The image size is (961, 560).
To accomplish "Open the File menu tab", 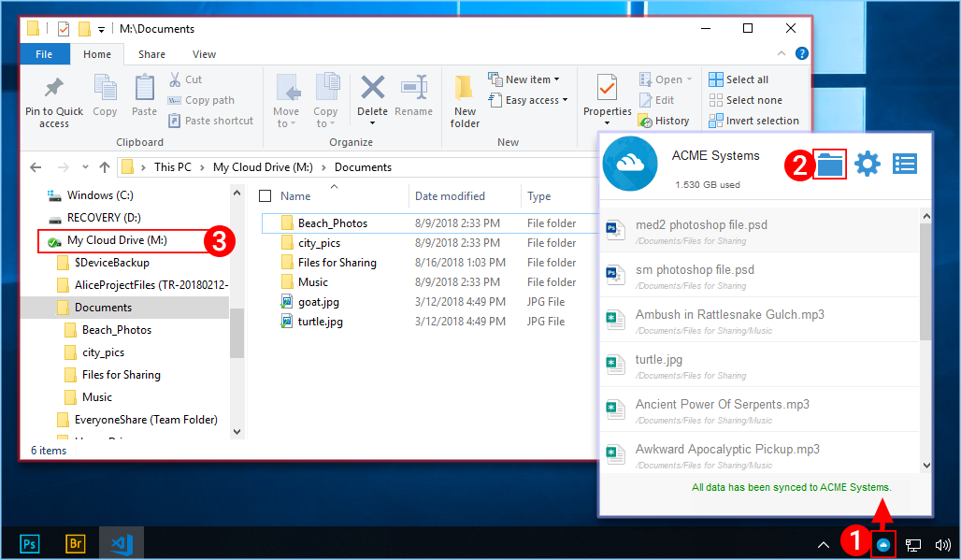I will (44, 54).
